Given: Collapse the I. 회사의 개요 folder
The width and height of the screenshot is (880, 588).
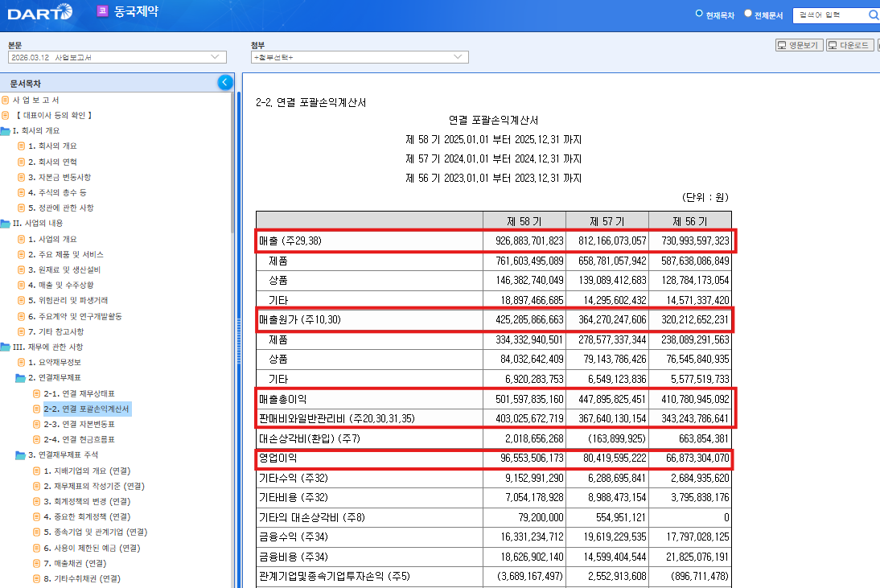Looking at the screenshot, I should pyautogui.click(x=5, y=131).
